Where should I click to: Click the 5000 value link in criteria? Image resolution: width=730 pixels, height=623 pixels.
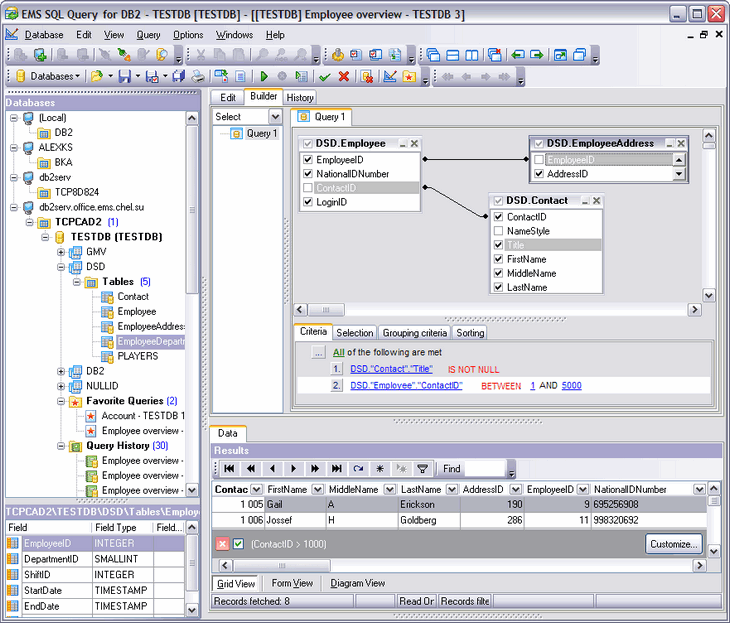point(571,386)
